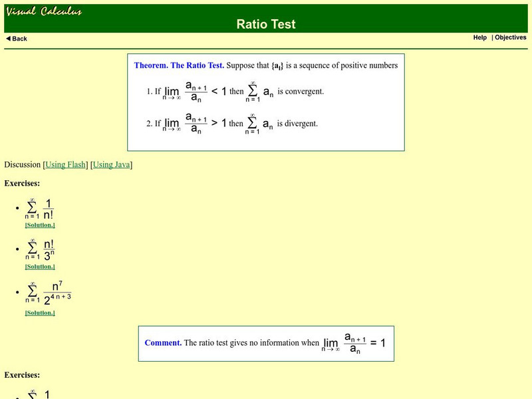Click the limit equals 1 formula in the comment
Image resolution: width=532 pixels, height=399 pixels.
click(x=354, y=343)
